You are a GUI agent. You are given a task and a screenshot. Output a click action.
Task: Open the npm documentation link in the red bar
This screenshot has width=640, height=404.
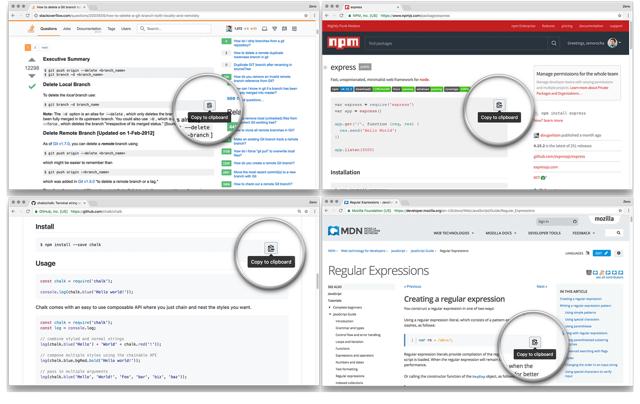click(591, 26)
